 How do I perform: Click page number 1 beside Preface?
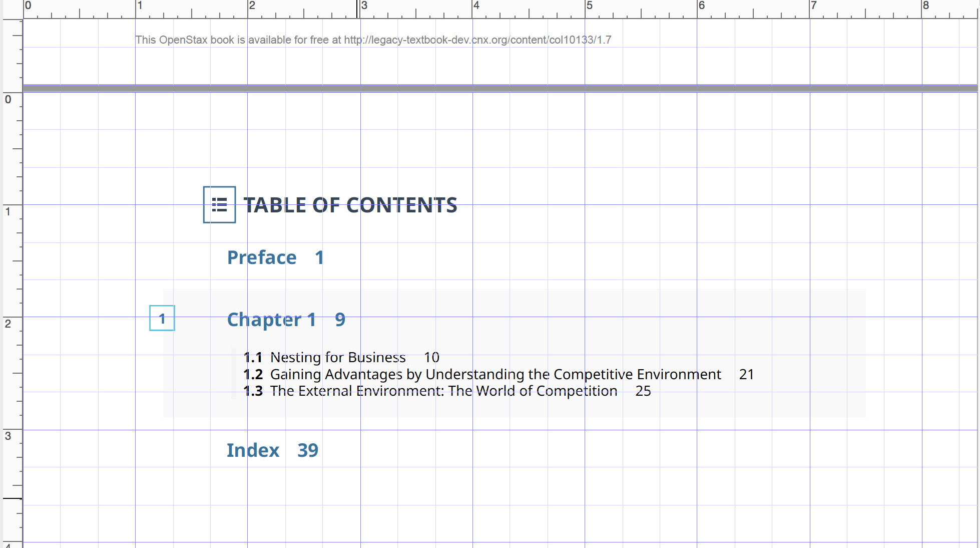click(319, 257)
